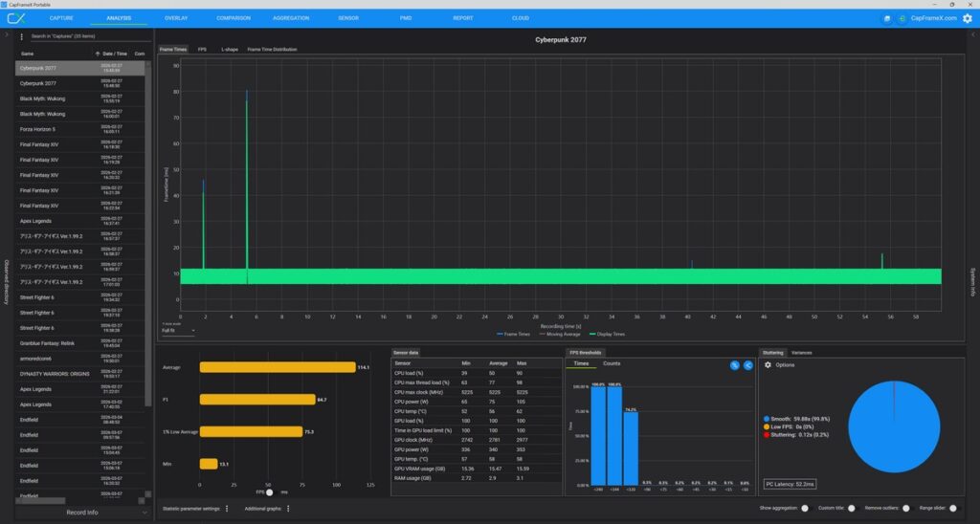
Task: Toggle the Show aggregation switch
Action: pos(805,509)
